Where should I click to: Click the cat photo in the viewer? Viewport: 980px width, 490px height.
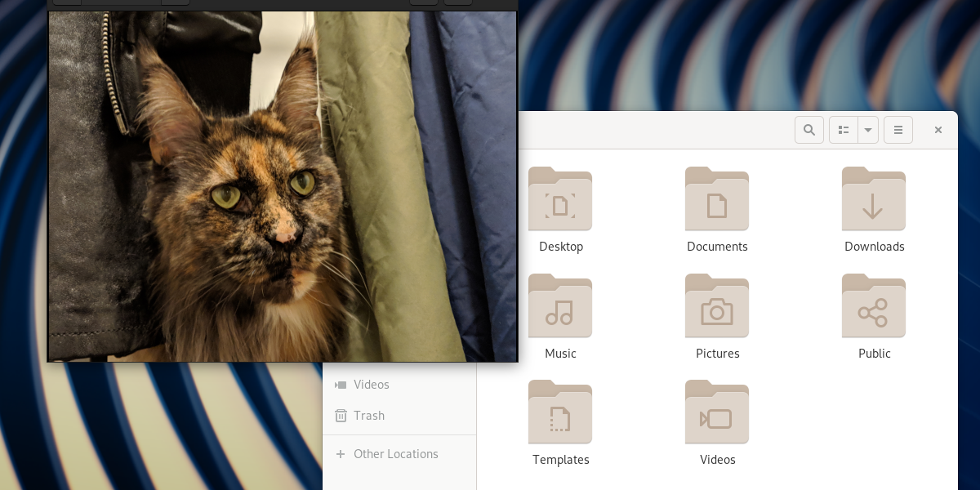click(x=283, y=186)
